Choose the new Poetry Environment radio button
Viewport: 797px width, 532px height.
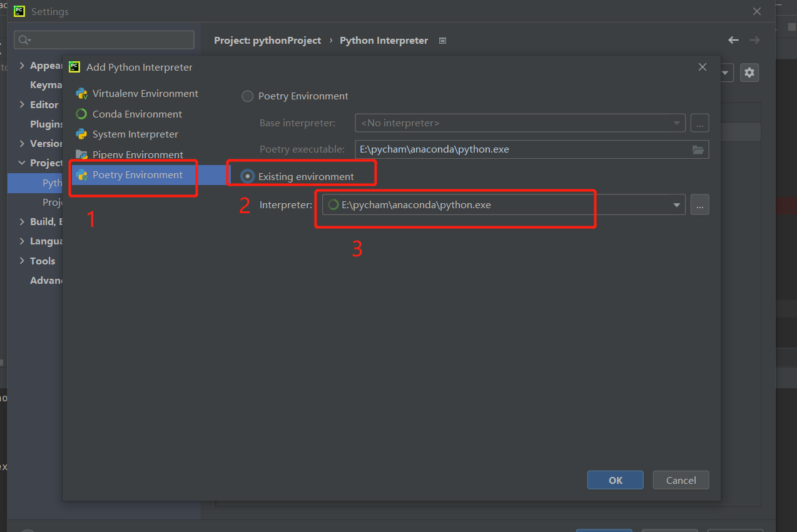(x=248, y=96)
